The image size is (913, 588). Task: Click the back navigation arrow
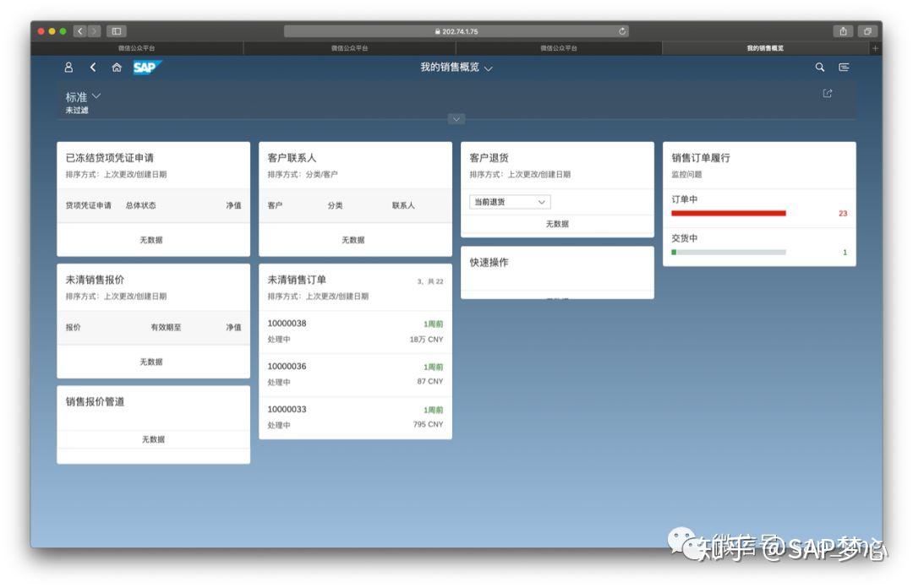93,68
